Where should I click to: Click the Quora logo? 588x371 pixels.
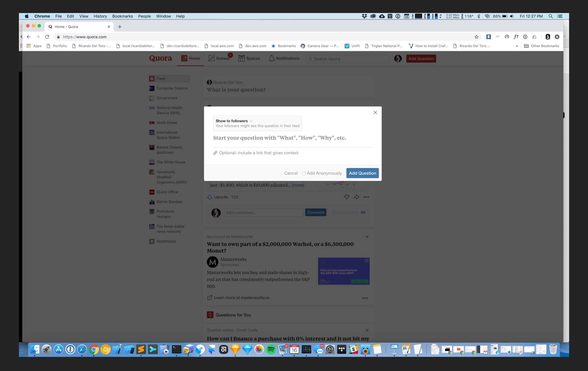click(x=160, y=58)
